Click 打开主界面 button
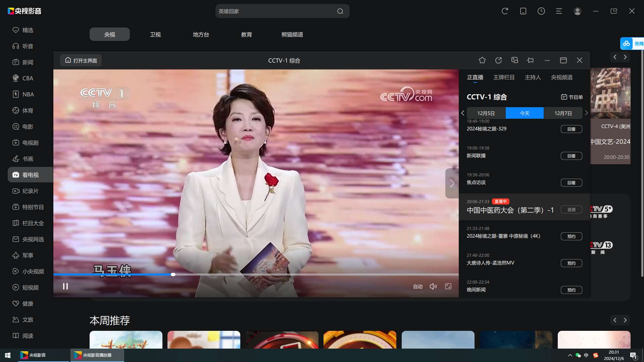The width and height of the screenshot is (644, 362). click(81, 60)
